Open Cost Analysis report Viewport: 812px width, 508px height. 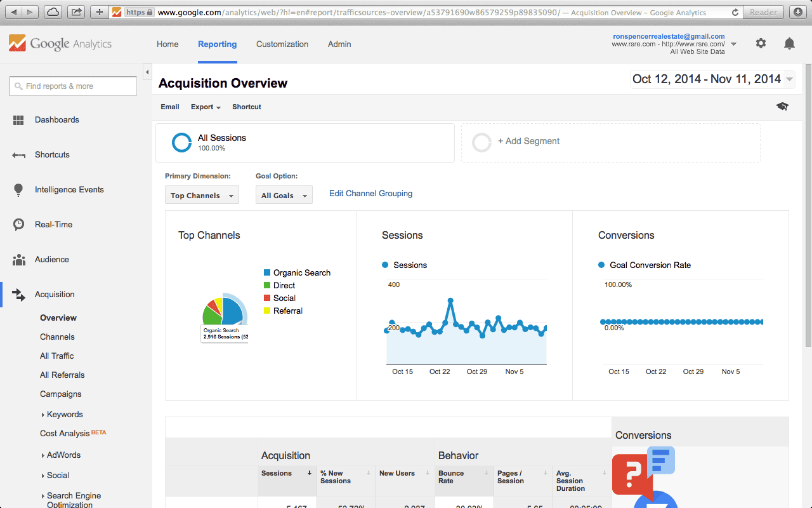pyautogui.click(x=65, y=434)
